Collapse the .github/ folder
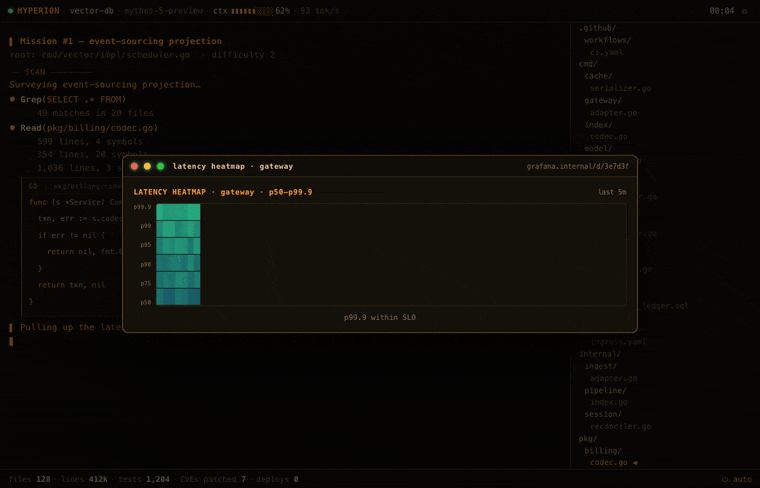Viewport: 760px width, 488px height. pos(597,28)
